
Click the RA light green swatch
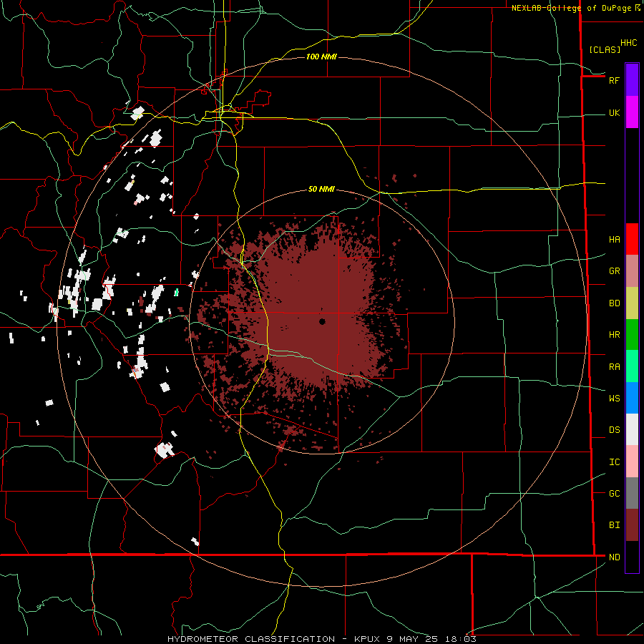coord(632,366)
